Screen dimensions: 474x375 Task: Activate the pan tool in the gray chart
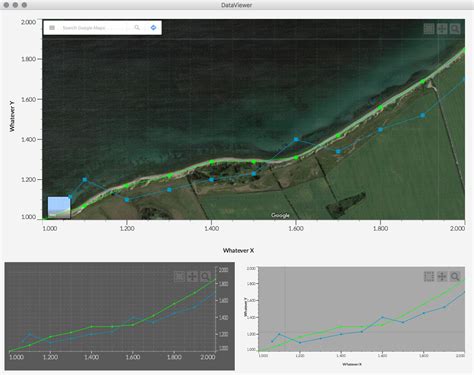[x=442, y=276]
